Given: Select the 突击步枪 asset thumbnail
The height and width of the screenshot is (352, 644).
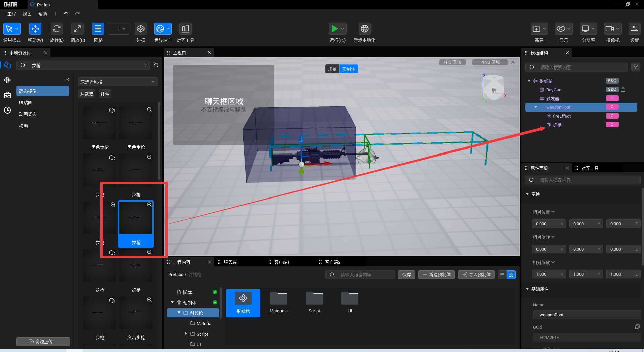Looking at the screenshot, I should coord(136,313).
